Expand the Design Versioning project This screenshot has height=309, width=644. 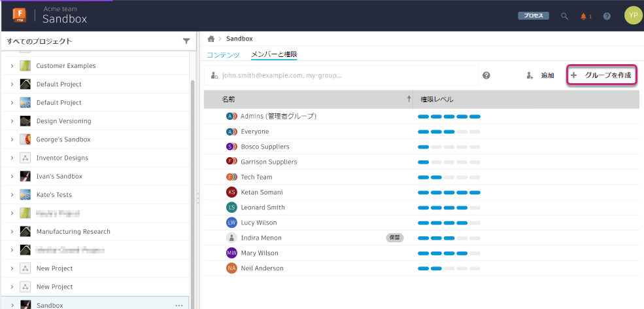(x=12, y=121)
